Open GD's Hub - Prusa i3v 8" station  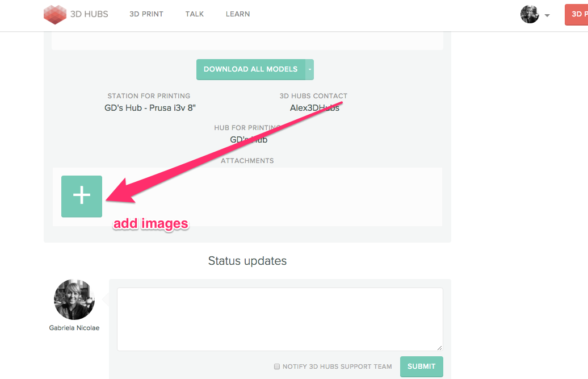tap(150, 107)
